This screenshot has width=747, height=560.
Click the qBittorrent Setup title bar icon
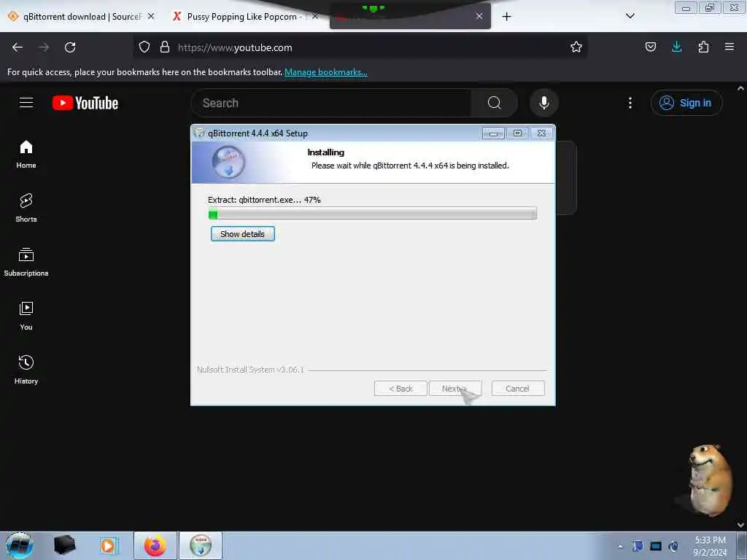(200, 133)
